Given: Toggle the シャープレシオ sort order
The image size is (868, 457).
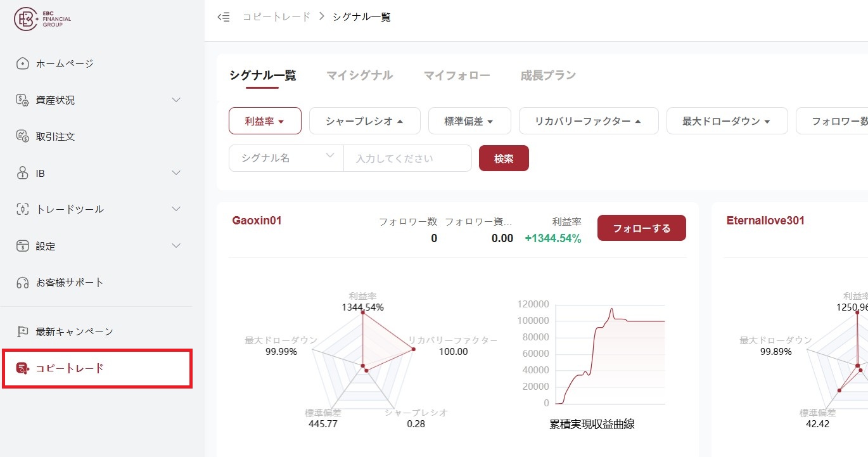Looking at the screenshot, I should [x=364, y=121].
